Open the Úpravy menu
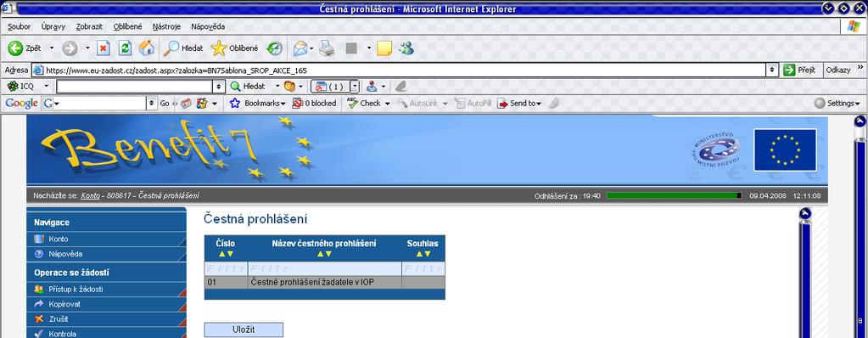868x338 pixels. click(53, 26)
